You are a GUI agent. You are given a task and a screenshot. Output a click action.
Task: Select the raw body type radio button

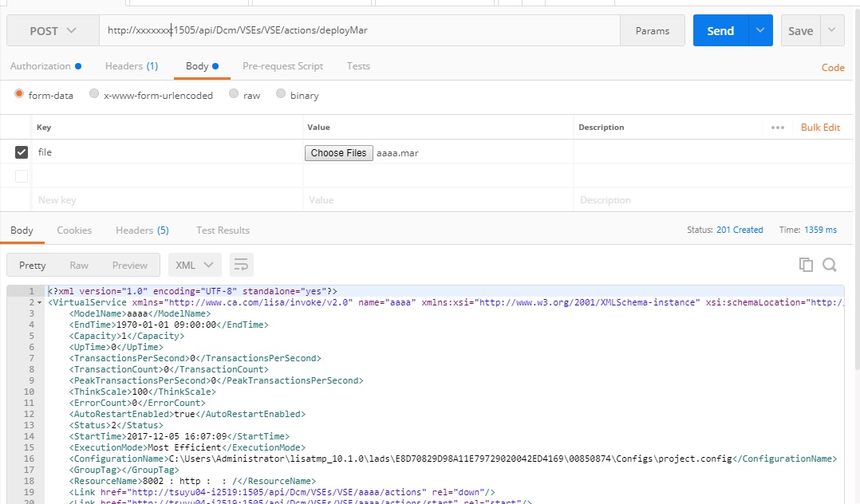pos(233,93)
